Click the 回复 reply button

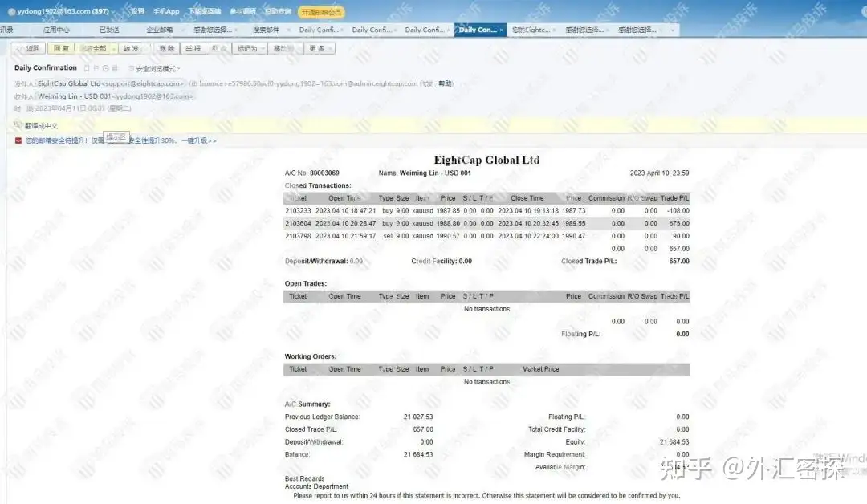pyautogui.click(x=61, y=49)
